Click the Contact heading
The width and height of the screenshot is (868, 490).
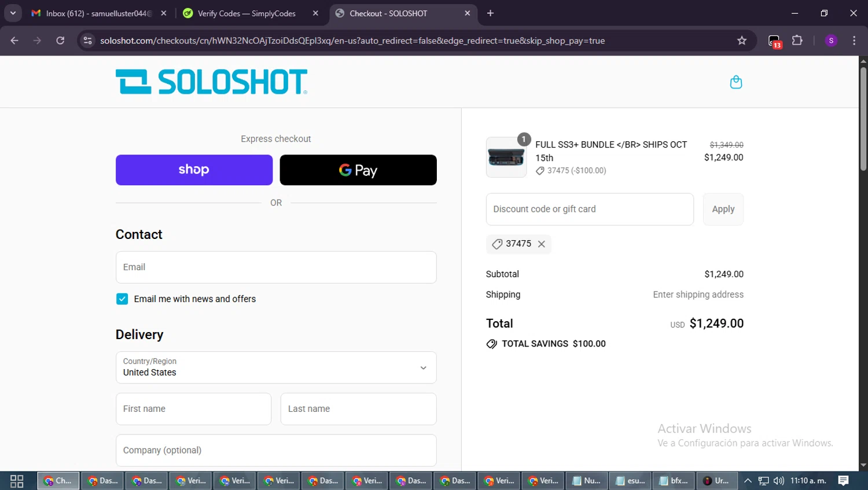tap(139, 234)
